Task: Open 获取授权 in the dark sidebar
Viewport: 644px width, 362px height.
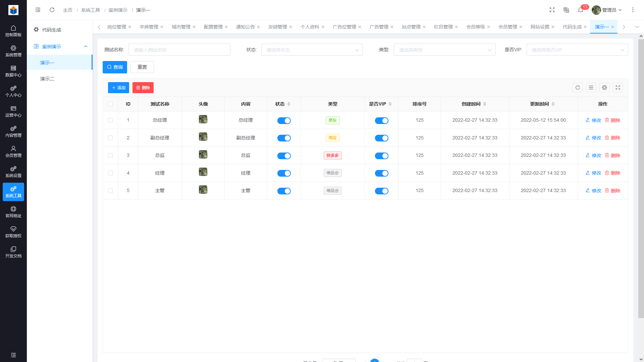Action: pos(13,232)
